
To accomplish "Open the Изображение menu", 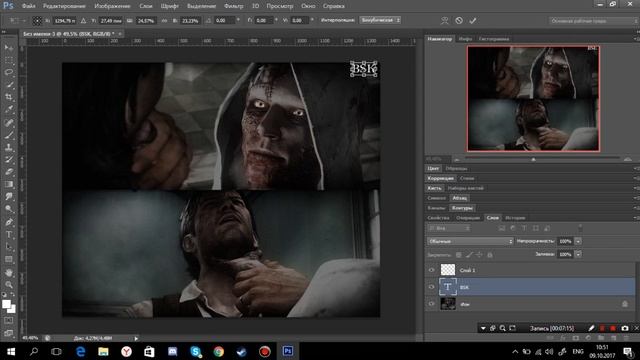I will coord(112,6).
